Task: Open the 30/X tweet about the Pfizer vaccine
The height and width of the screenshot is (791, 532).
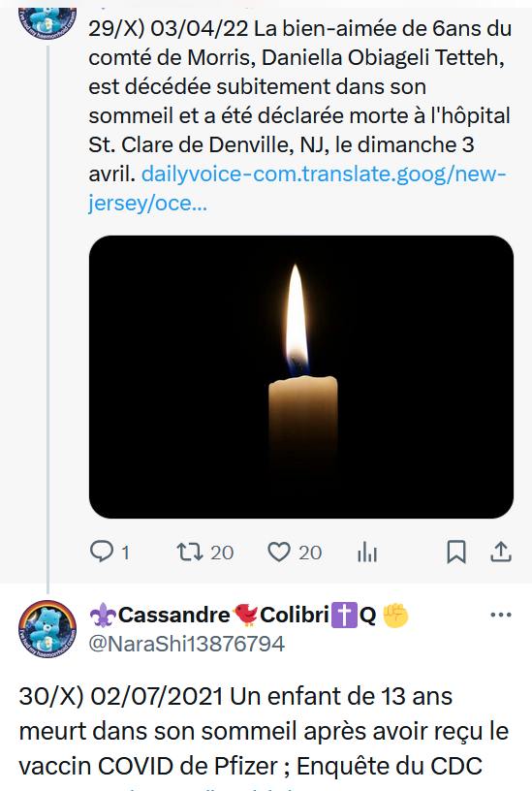Action: pos(264,731)
